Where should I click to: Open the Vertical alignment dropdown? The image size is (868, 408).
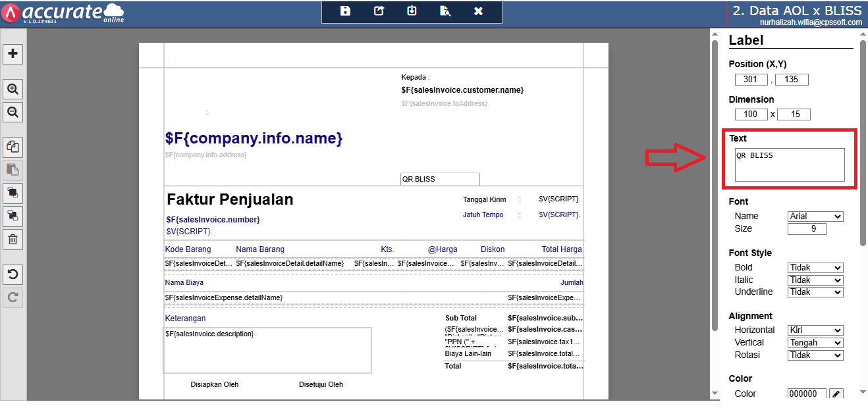tap(815, 343)
